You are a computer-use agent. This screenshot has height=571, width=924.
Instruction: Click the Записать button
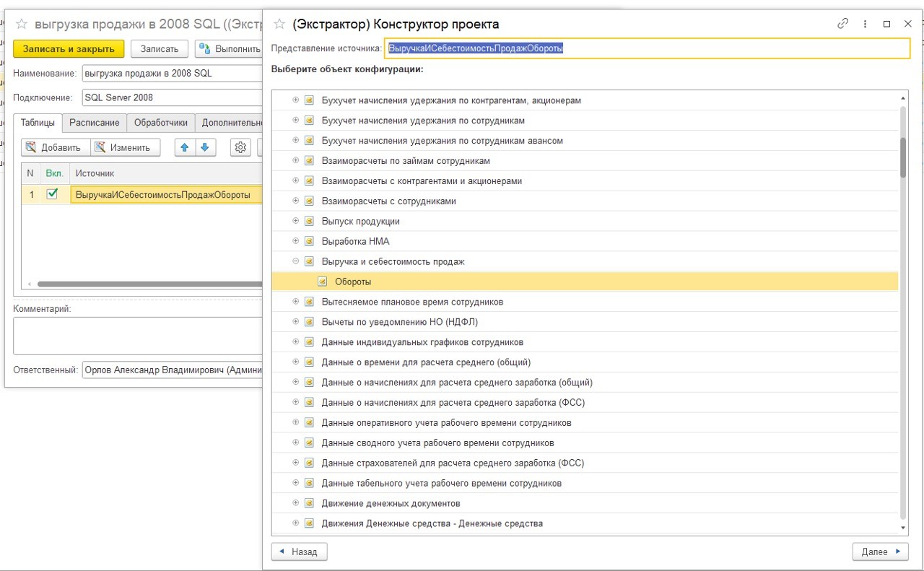pos(160,48)
